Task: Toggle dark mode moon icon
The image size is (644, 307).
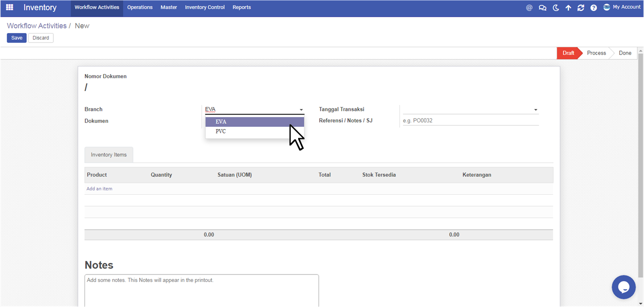Action: (x=556, y=8)
